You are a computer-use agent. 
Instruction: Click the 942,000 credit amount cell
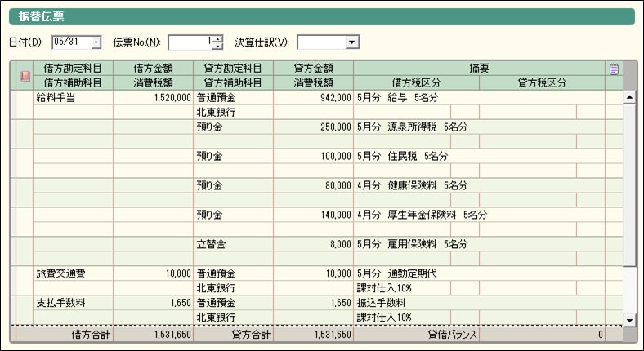click(313, 97)
